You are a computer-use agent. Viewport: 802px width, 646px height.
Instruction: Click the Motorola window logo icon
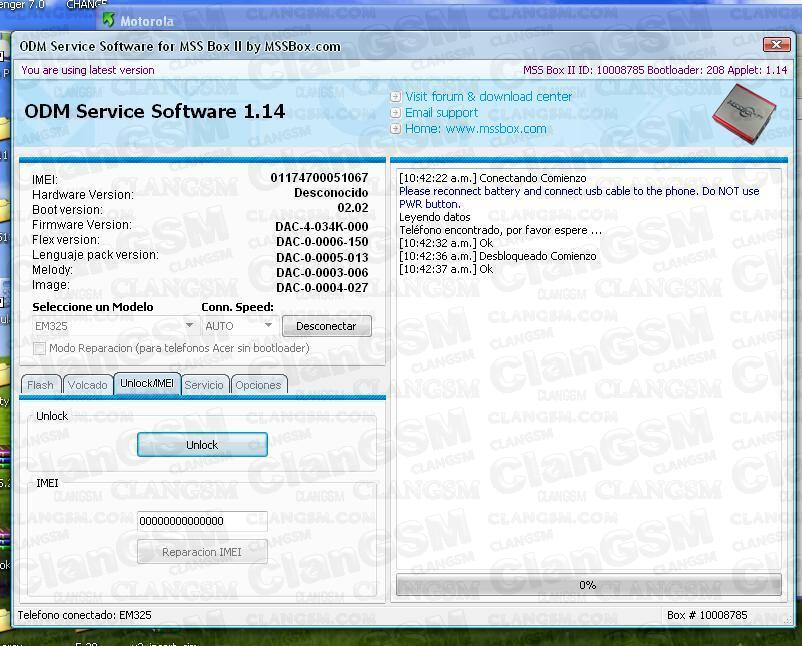point(108,20)
